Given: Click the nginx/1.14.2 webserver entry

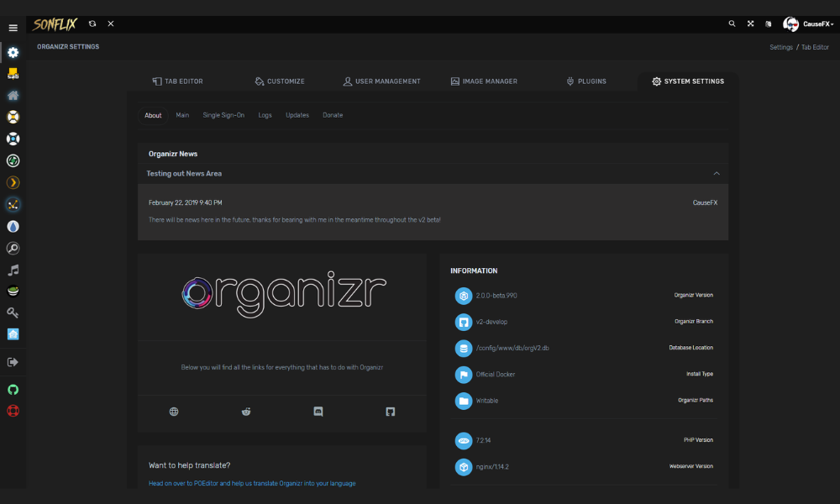Looking at the screenshot, I should tap(491, 466).
